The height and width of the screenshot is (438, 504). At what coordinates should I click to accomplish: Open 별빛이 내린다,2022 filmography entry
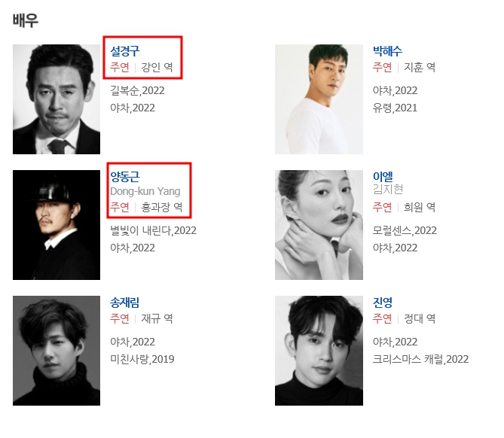pyautogui.click(x=154, y=230)
